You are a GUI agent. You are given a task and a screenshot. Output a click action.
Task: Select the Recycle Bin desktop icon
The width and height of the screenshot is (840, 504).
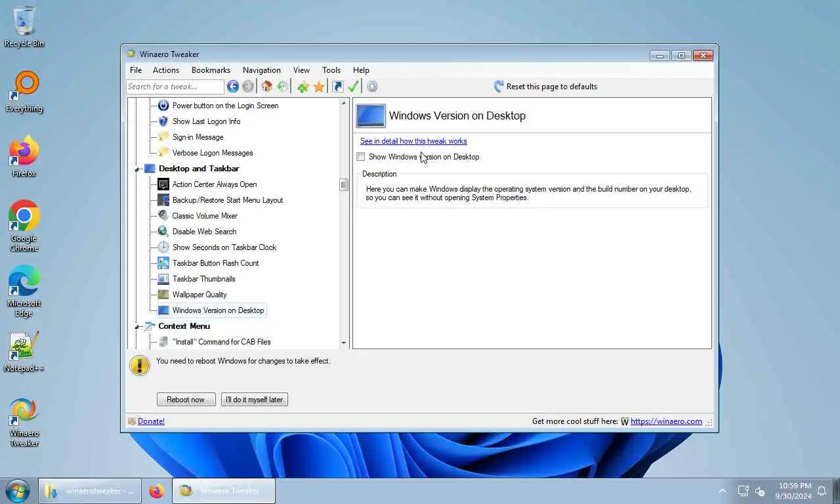point(24,27)
